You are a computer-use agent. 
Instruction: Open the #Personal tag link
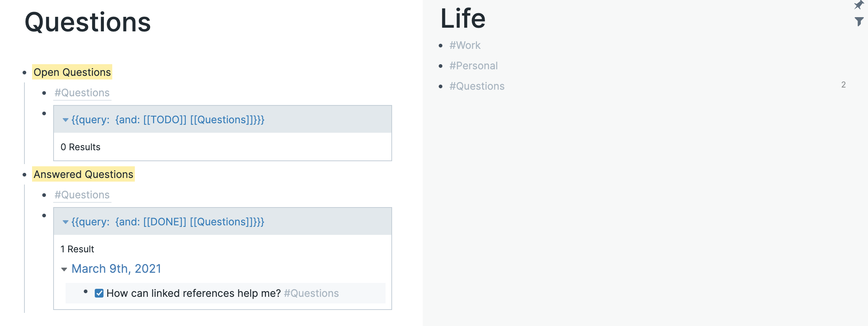[473, 66]
